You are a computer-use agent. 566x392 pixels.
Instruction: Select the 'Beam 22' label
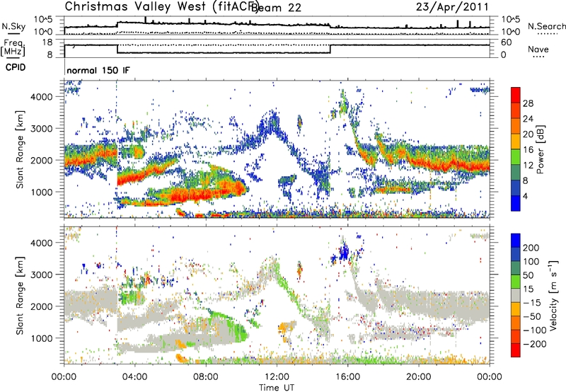pyautogui.click(x=276, y=7)
